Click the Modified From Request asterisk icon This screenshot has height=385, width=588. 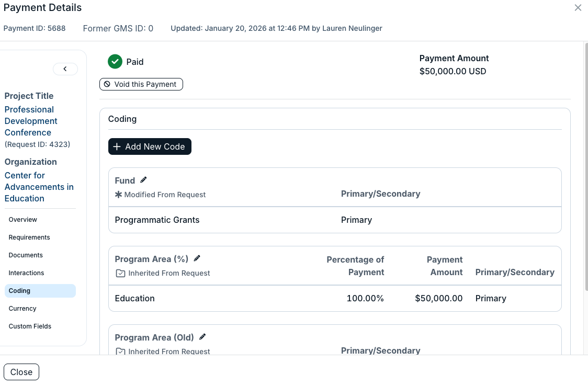119,195
